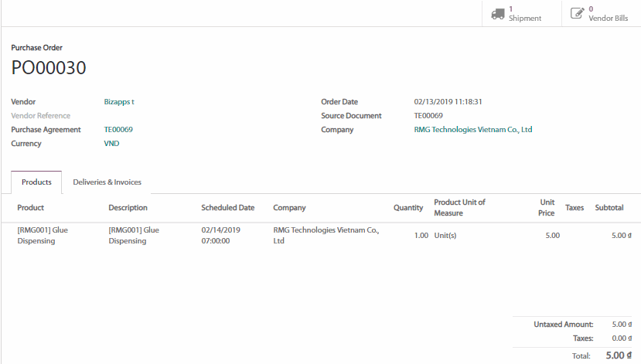Switch to the Deliveries & Invoices tab
Screen dimensions: 641x364
[x=107, y=182]
